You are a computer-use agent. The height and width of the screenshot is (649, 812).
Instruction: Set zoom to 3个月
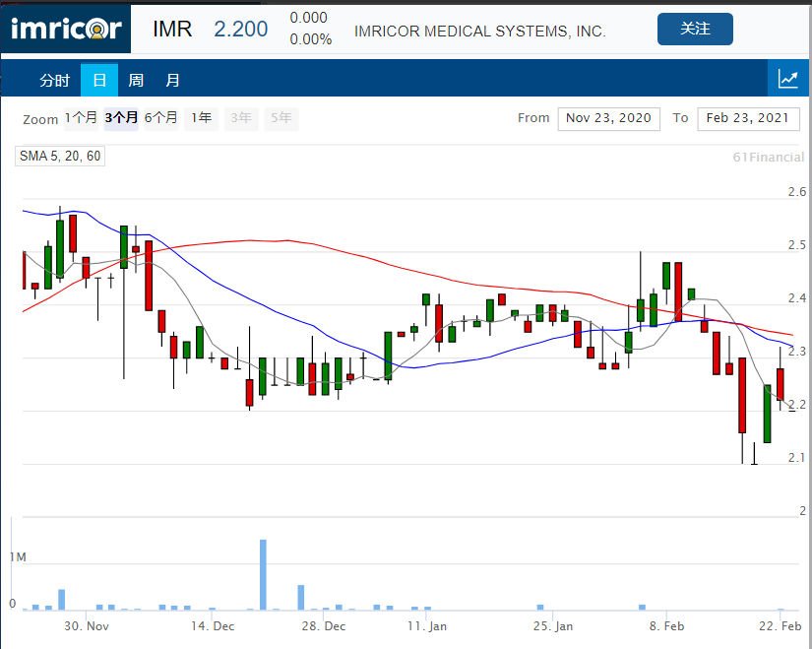[x=121, y=117]
